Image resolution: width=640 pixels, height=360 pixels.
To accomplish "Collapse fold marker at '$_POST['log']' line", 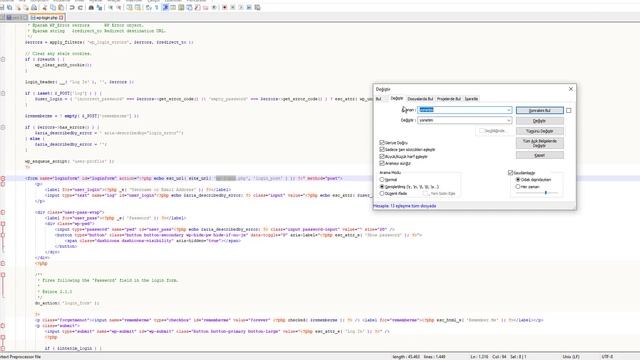I will pyautogui.click(x=3, y=93).
